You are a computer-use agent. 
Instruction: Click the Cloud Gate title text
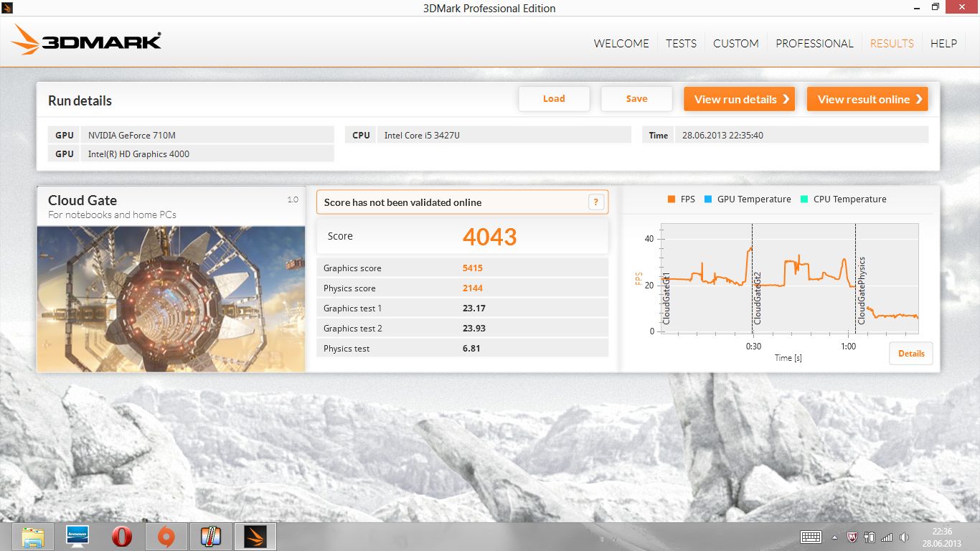pos(83,201)
